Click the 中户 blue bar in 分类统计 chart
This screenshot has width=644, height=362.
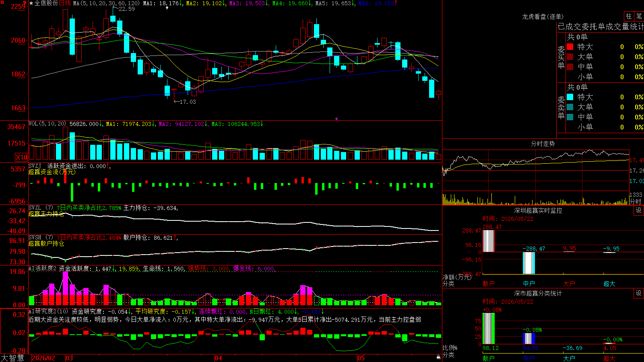(x=529, y=338)
